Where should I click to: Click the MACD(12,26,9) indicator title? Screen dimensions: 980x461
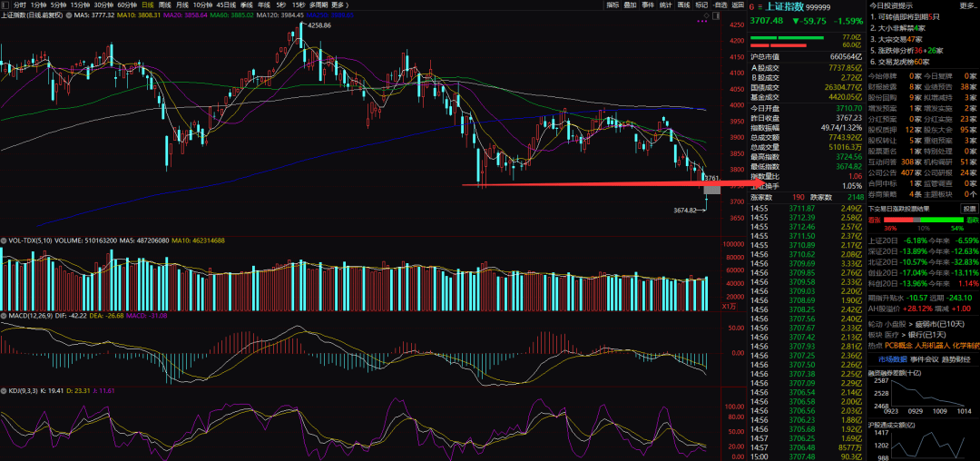(30, 316)
